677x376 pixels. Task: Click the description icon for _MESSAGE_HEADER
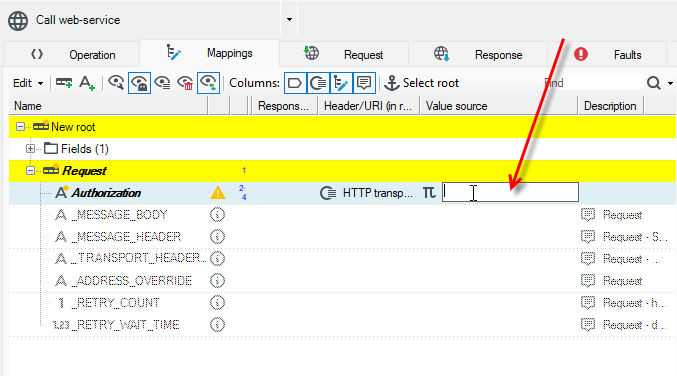click(x=588, y=237)
